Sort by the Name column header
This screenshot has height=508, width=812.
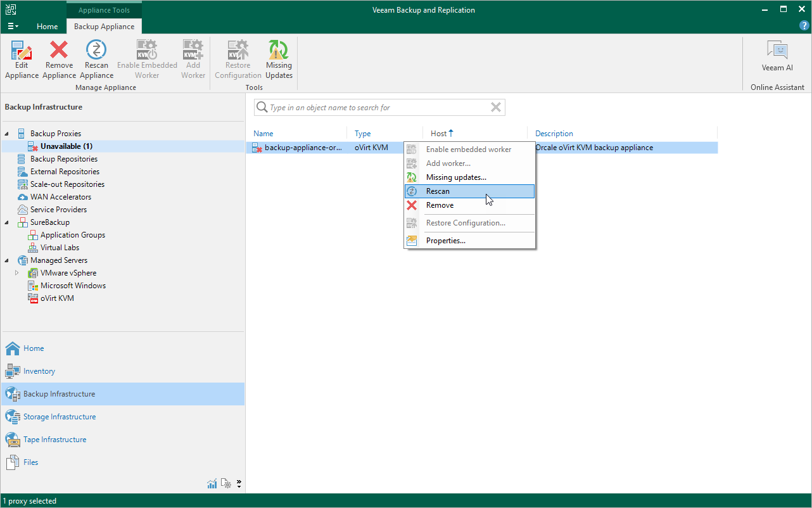pos(263,134)
